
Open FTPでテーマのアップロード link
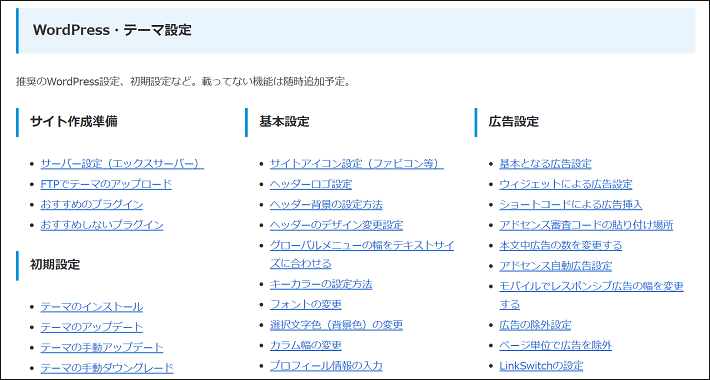pyautogui.click(x=106, y=184)
